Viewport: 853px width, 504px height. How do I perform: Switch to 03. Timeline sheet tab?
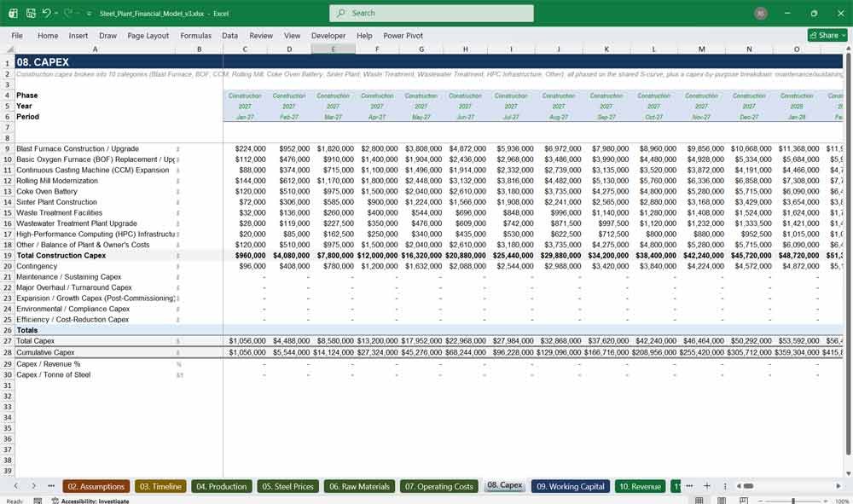[160, 487]
